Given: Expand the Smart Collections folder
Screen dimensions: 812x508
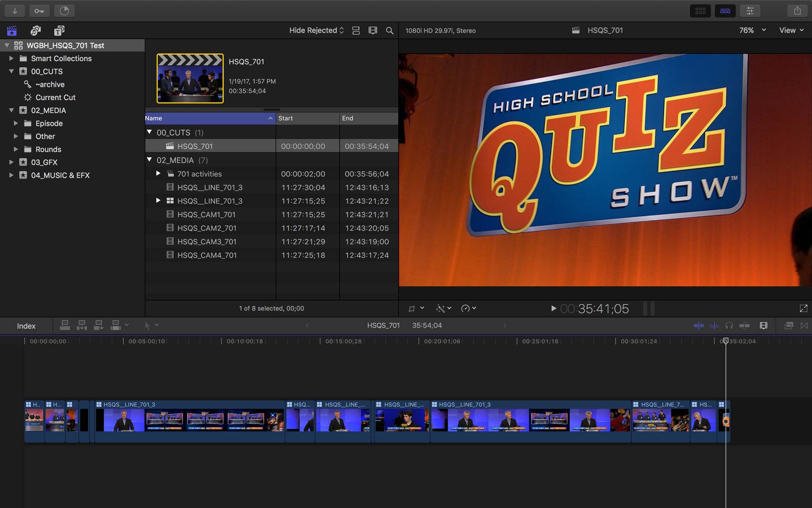Looking at the screenshot, I should coord(11,58).
